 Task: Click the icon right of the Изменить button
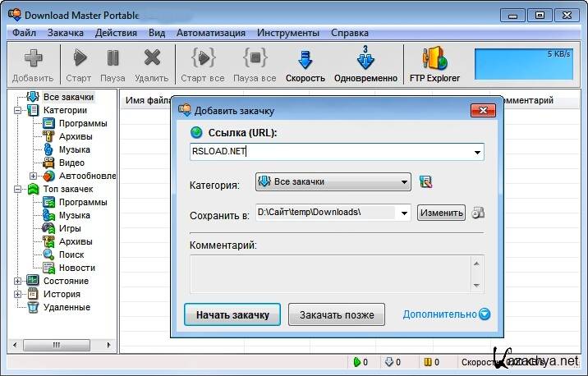click(478, 213)
